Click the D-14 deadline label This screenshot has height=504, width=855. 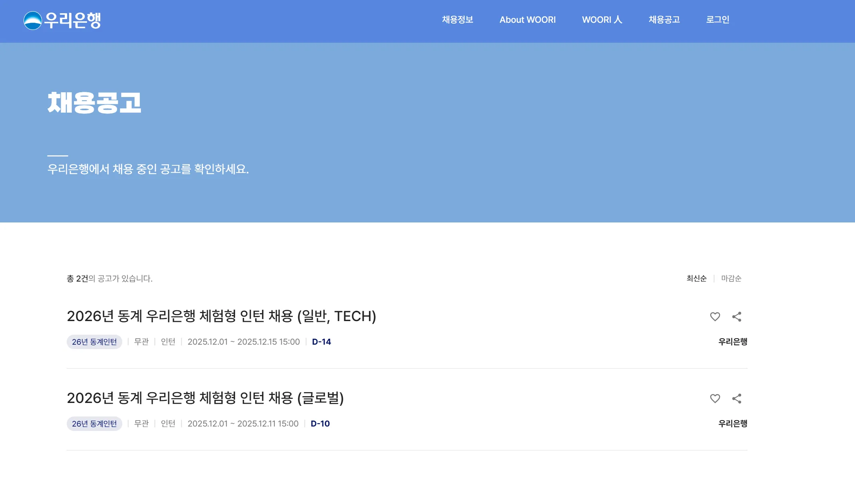(322, 342)
